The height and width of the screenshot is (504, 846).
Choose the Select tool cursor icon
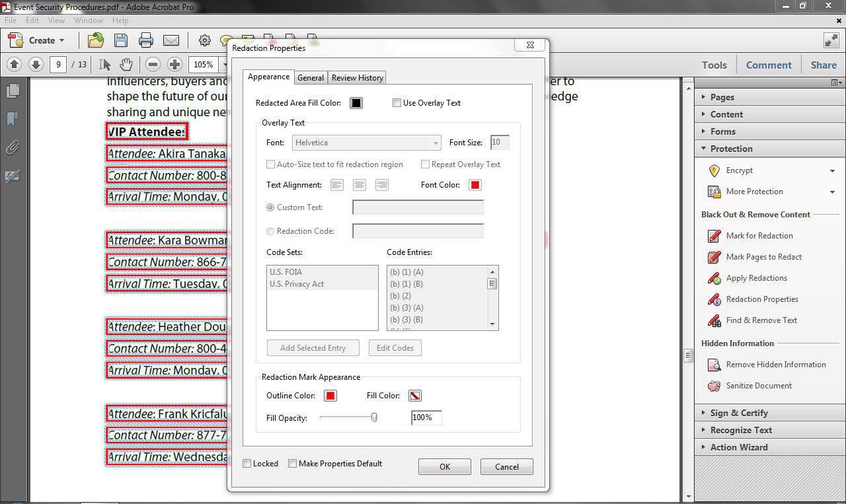[x=104, y=64]
